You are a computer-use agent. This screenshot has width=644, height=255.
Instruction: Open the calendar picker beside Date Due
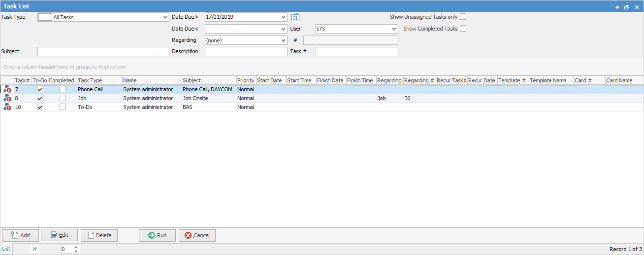click(295, 17)
